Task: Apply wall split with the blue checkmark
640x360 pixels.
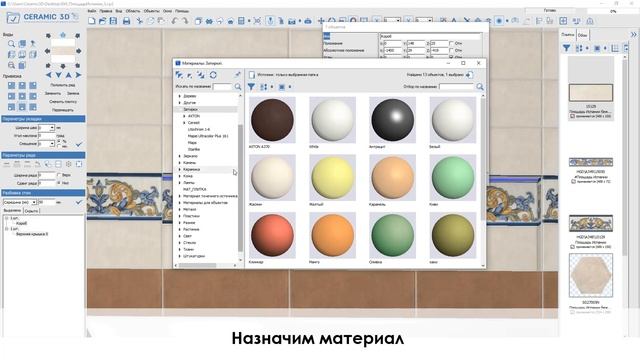Action: 79,202
